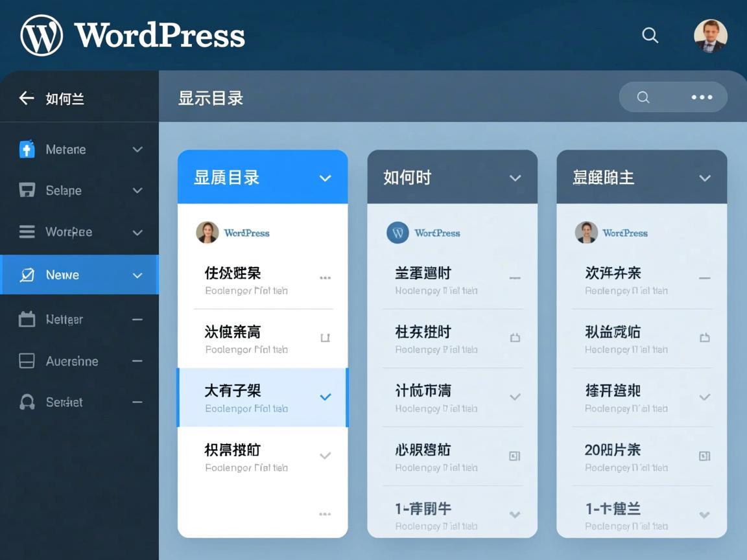
Task: Toggle the dash control beside Serdet
Action: pyautogui.click(x=137, y=402)
